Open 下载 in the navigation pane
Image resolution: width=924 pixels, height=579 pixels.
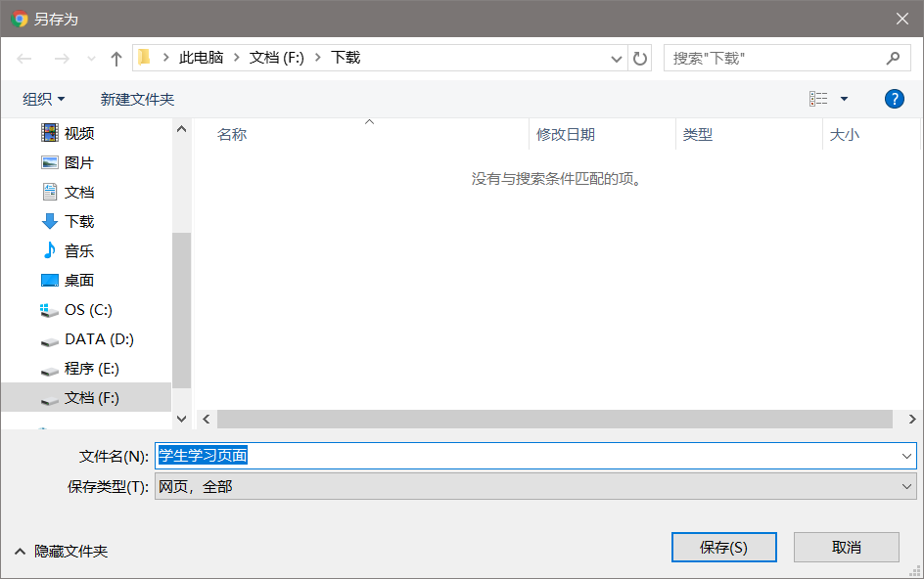point(79,221)
